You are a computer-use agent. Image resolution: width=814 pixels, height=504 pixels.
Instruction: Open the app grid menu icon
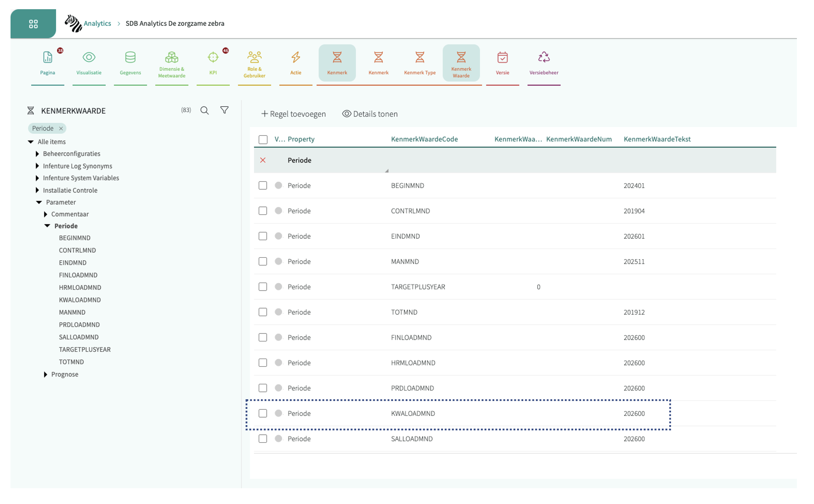click(x=33, y=24)
